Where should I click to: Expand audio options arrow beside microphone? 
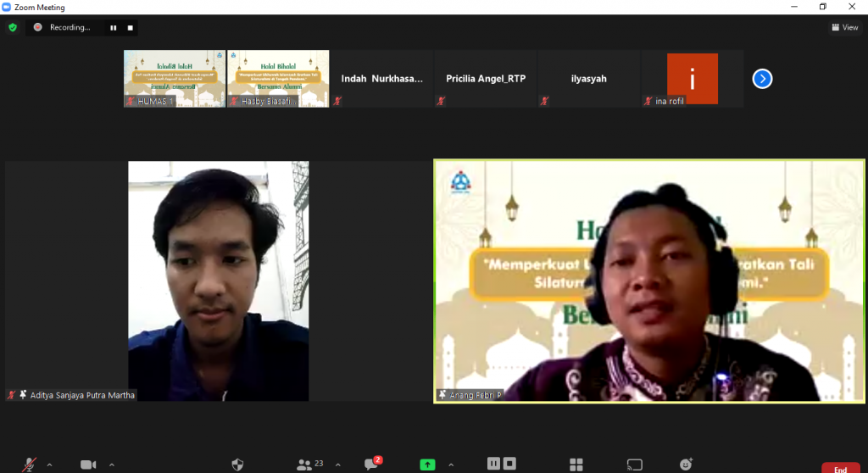tap(49, 465)
